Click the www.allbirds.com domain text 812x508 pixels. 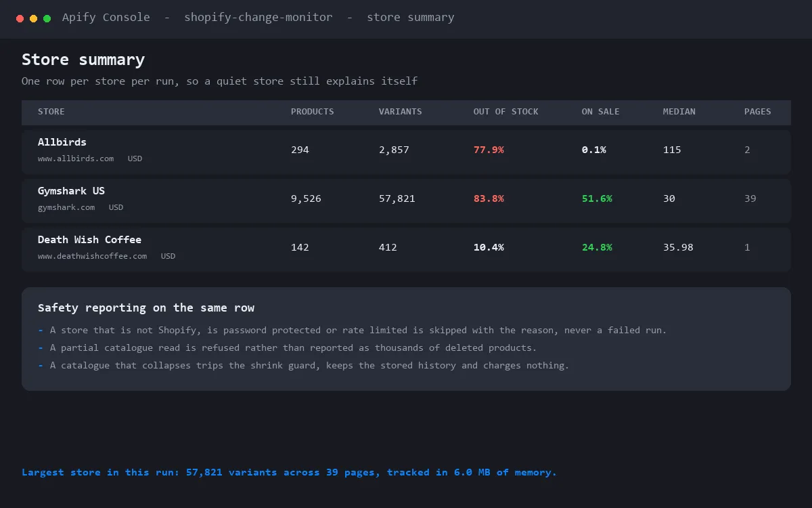[76, 158]
